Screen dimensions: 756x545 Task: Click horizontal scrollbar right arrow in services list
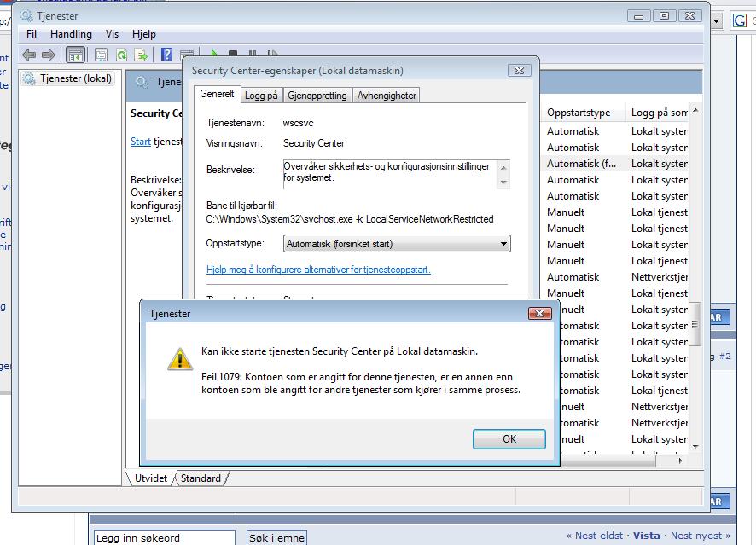coord(680,461)
